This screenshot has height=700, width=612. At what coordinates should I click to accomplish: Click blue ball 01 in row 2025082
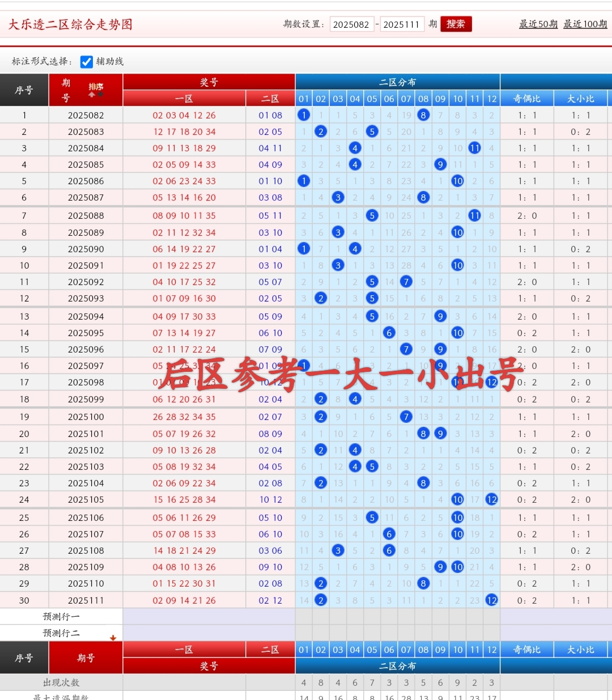point(304,115)
